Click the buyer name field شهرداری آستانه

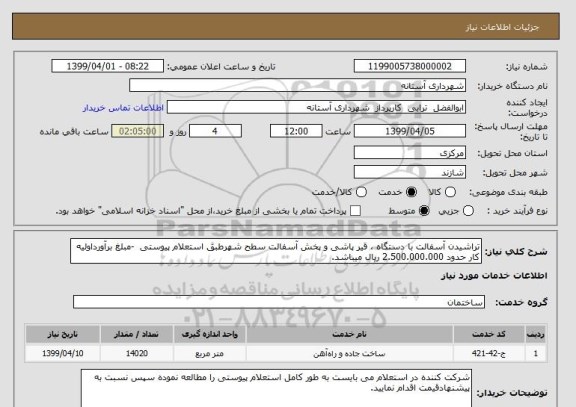pos(298,86)
